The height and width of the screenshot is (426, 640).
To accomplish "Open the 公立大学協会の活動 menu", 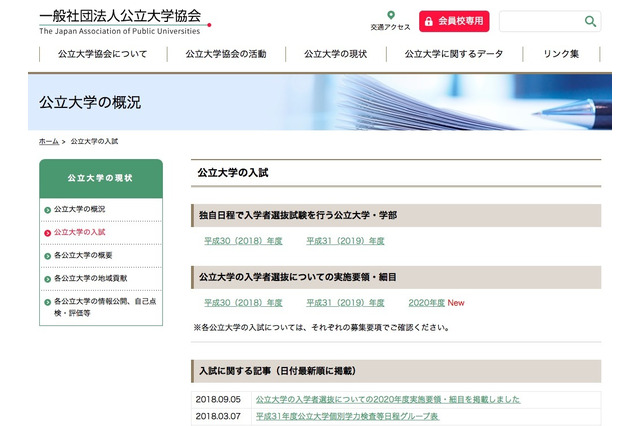I will coord(226,54).
